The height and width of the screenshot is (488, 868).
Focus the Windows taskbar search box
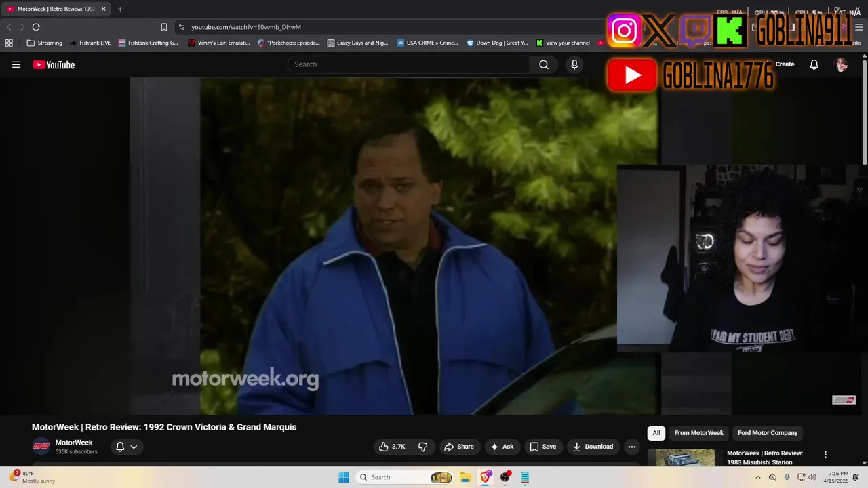(405, 477)
